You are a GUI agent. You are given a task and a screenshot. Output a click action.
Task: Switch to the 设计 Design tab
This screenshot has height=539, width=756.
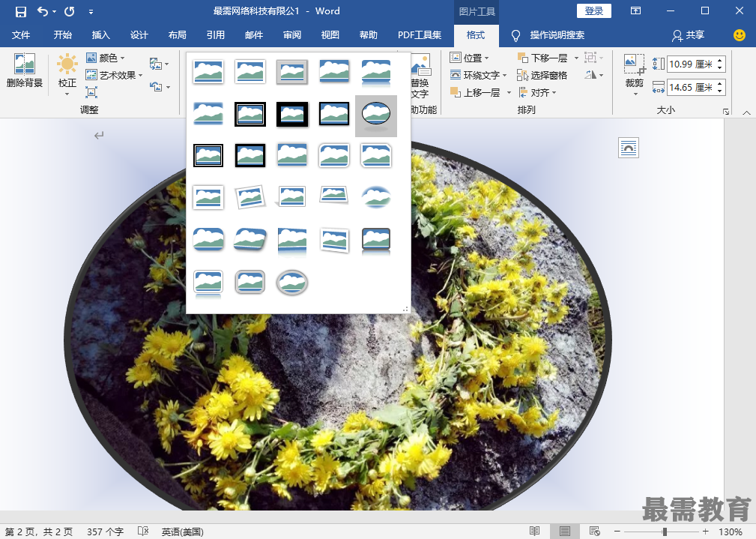click(139, 34)
